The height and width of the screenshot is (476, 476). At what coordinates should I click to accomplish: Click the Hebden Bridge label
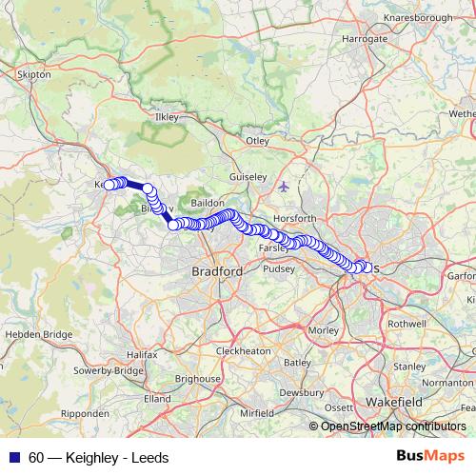[39, 334]
